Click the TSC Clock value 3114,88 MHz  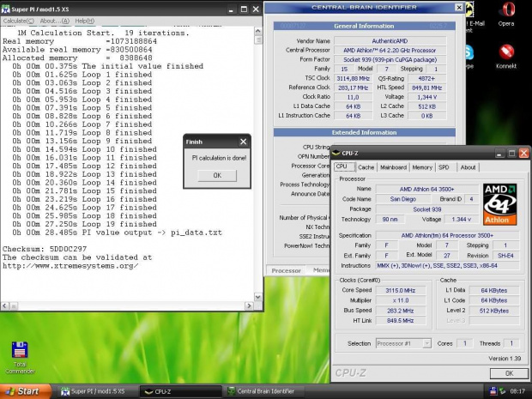[x=354, y=78]
